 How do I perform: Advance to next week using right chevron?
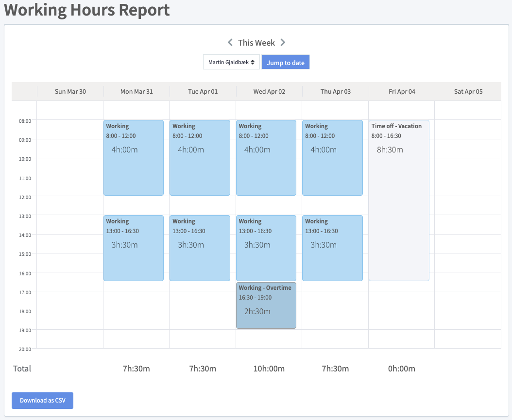click(283, 43)
